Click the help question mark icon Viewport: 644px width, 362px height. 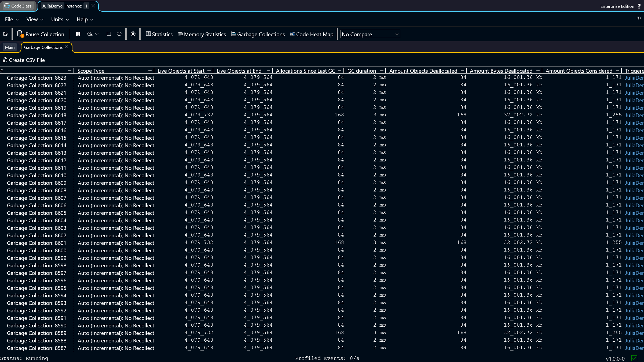tap(639, 6)
